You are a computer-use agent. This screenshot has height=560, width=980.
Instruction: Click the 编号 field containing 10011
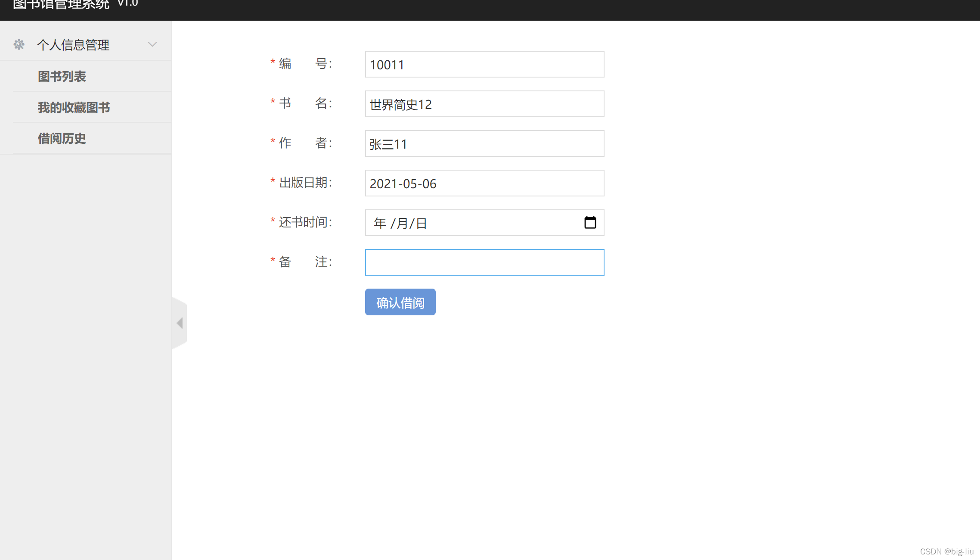484,64
